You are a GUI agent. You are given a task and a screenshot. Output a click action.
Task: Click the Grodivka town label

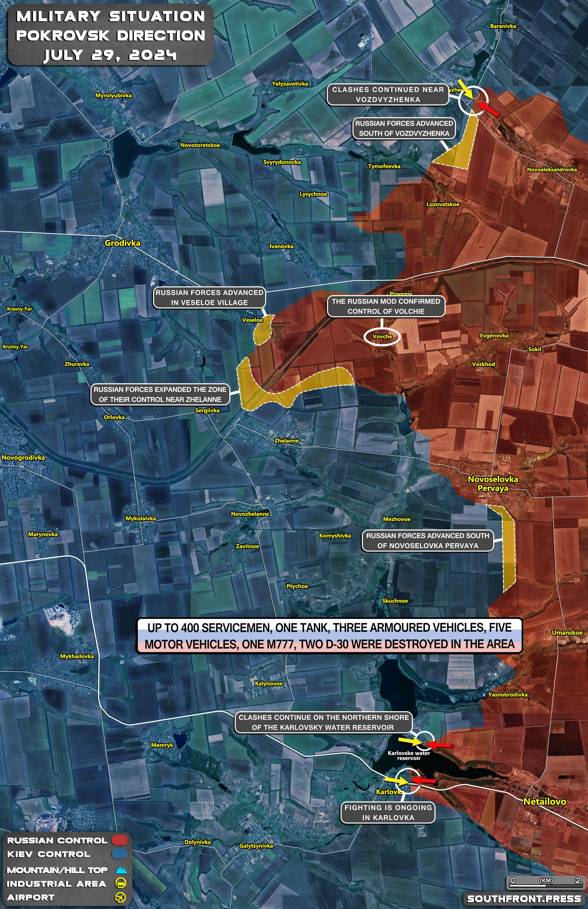point(123,243)
